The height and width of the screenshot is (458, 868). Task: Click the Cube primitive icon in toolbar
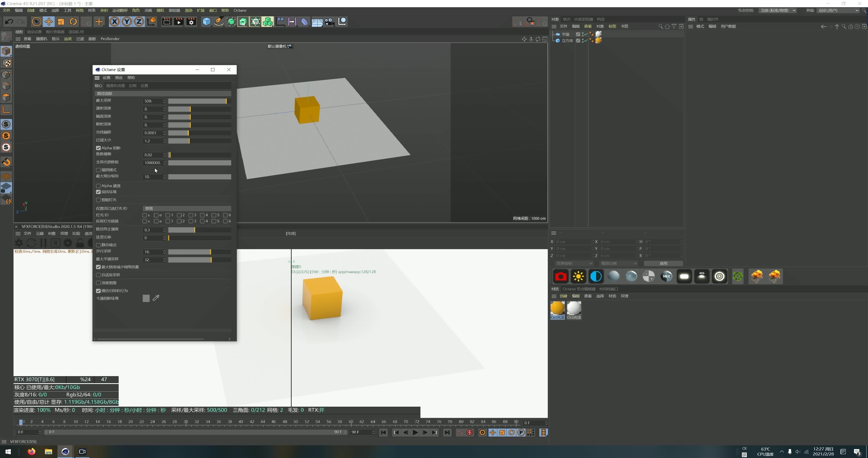(x=206, y=22)
